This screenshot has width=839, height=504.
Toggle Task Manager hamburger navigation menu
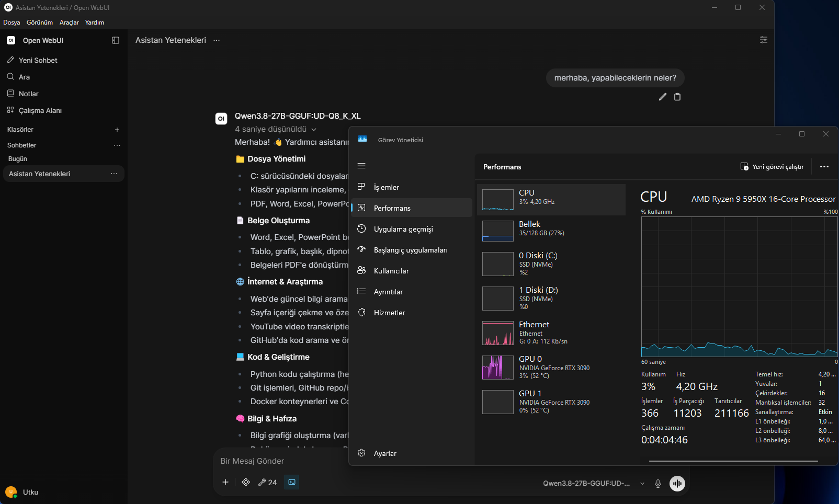[x=361, y=166]
